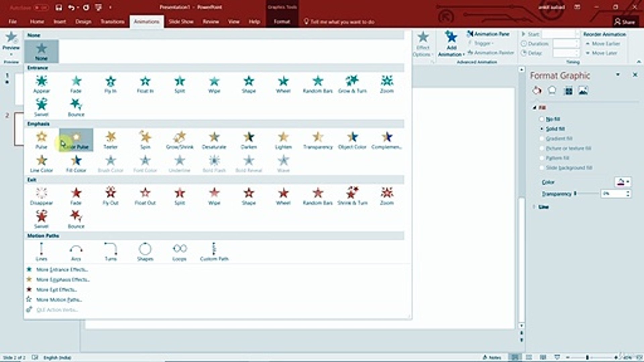This screenshot has width=644, height=362.
Task: Open More Entrance Effects dialog
Action: click(62, 269)
